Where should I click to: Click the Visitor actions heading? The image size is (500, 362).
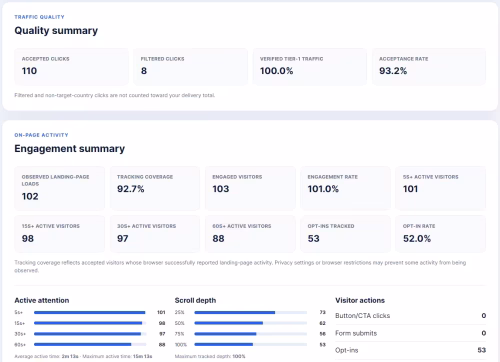tap(360, 300)
